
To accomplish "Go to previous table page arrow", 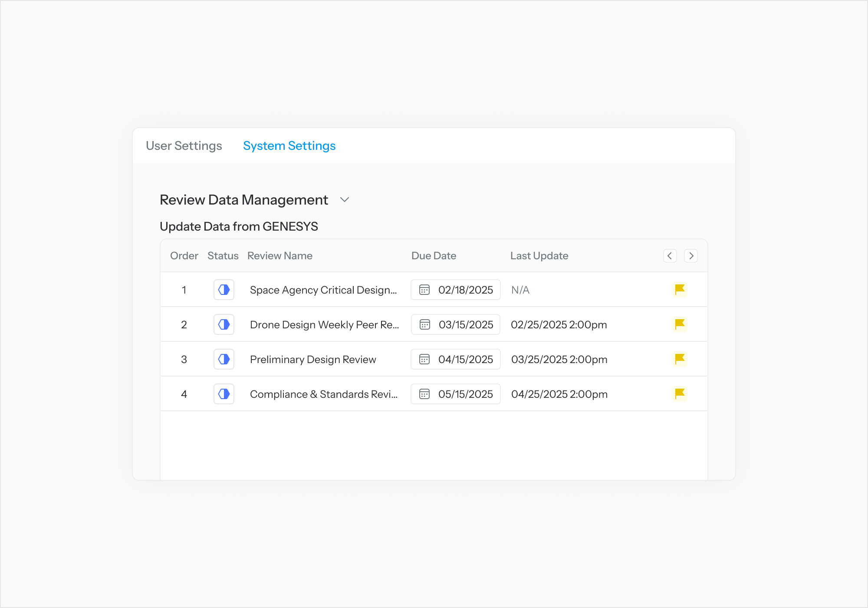I will 670,256.
